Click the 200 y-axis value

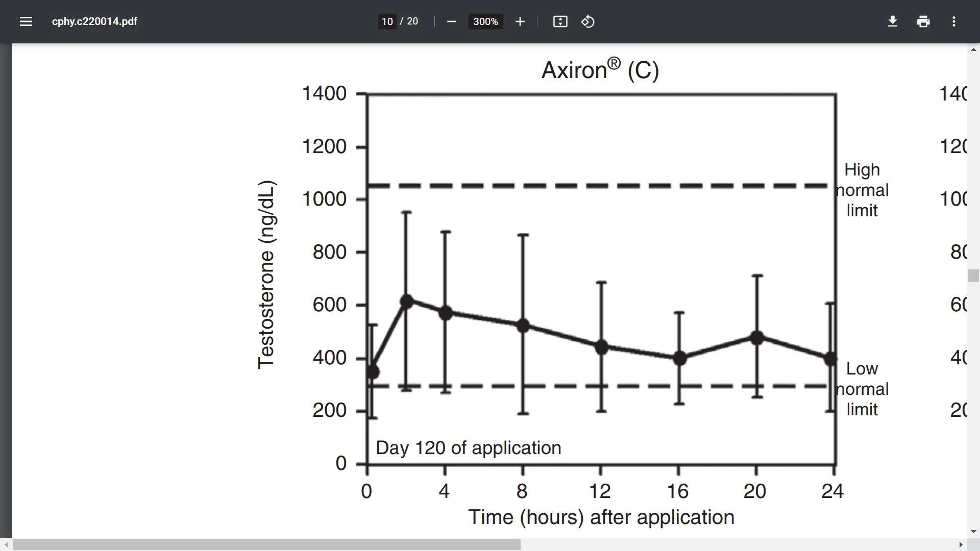click(x=330, y=410)
